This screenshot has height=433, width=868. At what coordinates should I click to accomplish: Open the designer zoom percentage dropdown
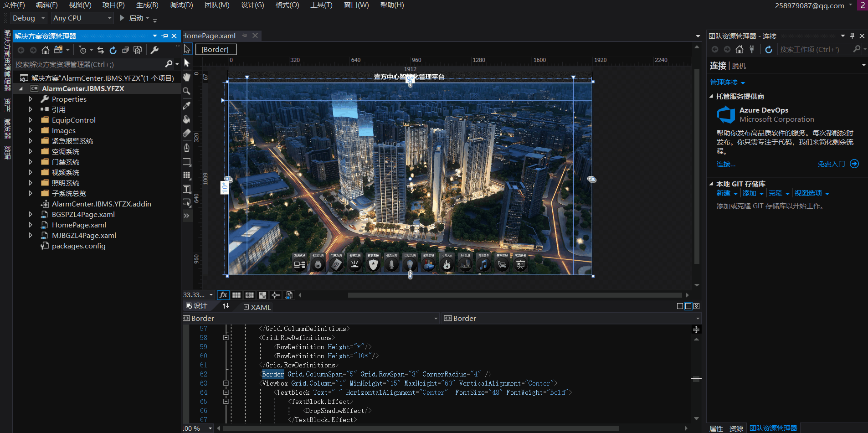[x=211, y=295]
